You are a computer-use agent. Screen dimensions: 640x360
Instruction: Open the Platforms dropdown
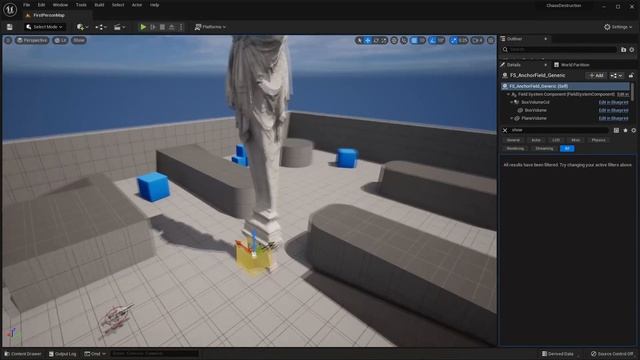(210, 27)
